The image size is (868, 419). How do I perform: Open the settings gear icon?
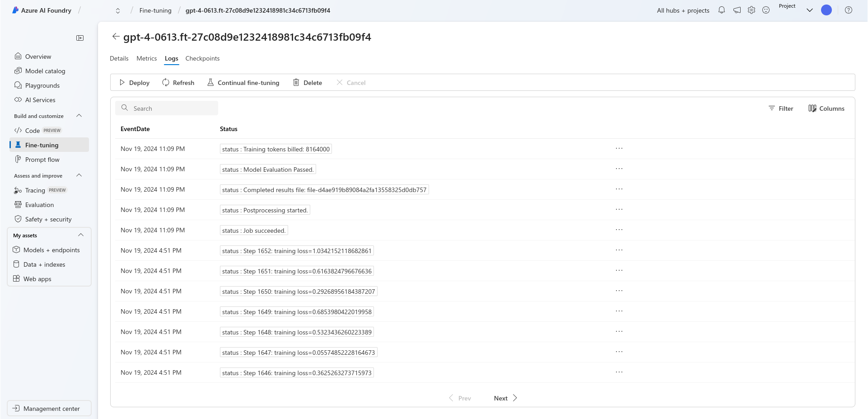coord(751,10)
